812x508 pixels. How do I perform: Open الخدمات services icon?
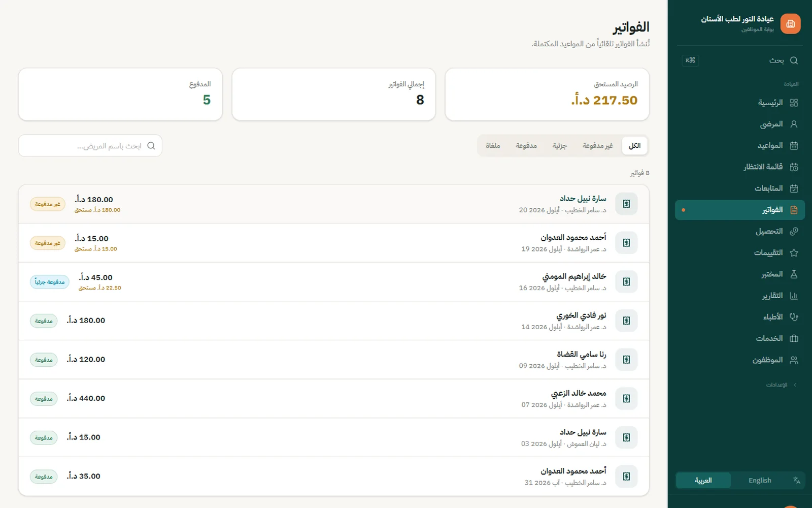point(794,338)
